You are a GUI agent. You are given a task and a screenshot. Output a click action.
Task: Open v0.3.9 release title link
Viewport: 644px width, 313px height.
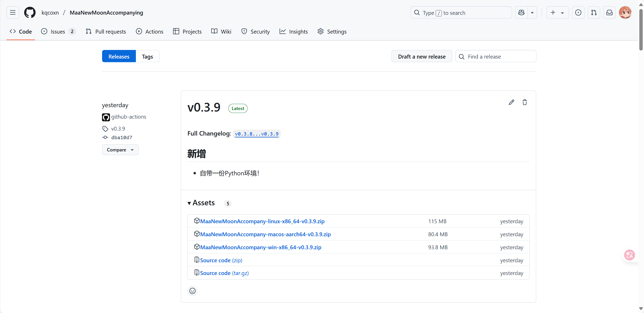[x=204, y=107]
